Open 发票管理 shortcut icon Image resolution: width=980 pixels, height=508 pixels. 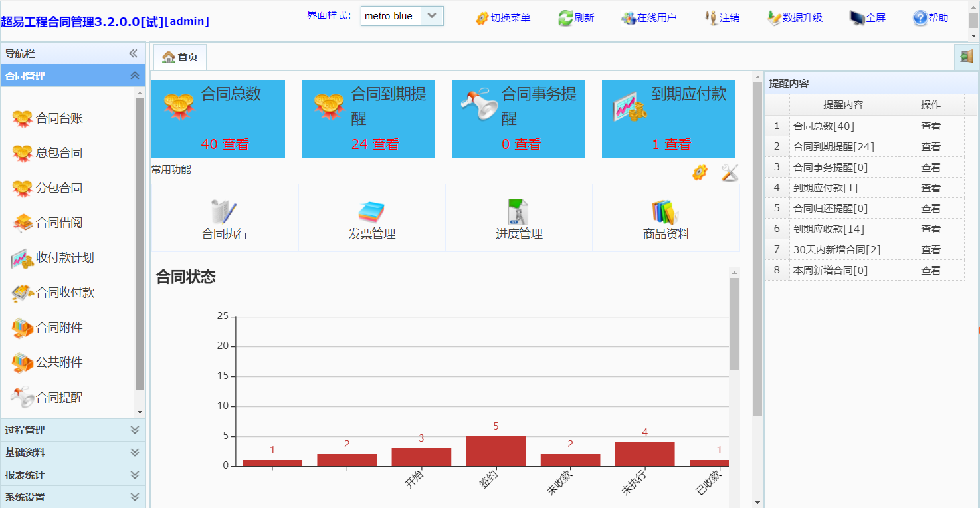pos(371,212)
